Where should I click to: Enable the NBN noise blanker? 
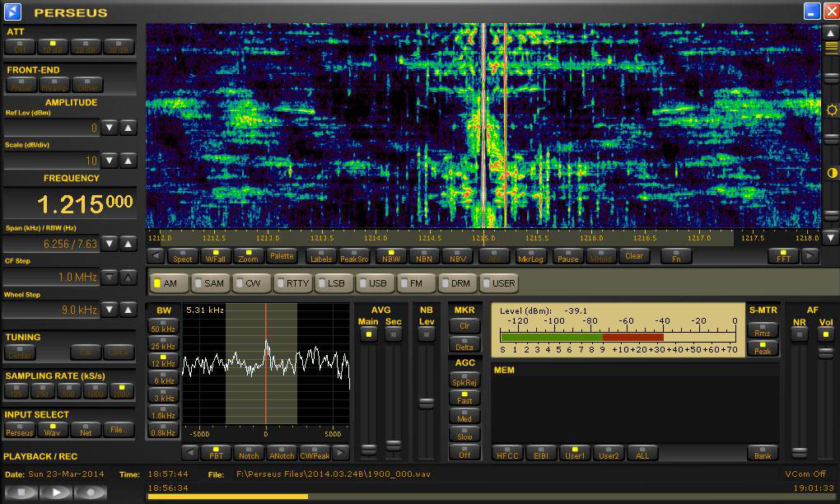point(424,256)
